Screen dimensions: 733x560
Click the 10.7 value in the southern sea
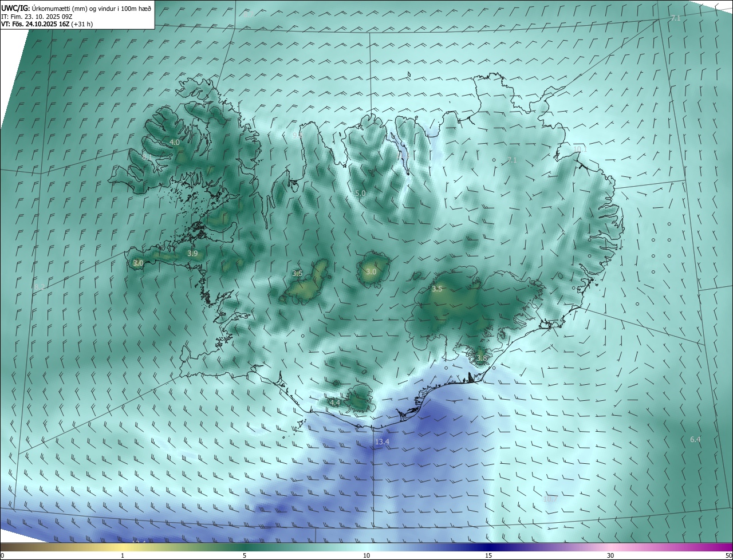550,499
